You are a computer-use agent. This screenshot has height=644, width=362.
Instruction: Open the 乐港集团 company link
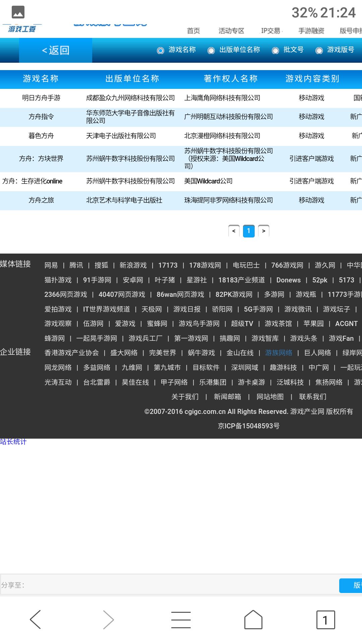(213, 382)
